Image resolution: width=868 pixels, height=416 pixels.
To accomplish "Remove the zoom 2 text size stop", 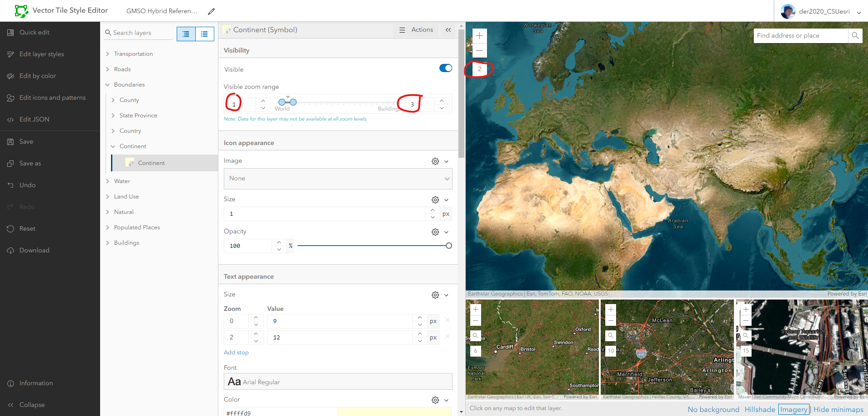I will pyautogui.click(x=448, y=336).
